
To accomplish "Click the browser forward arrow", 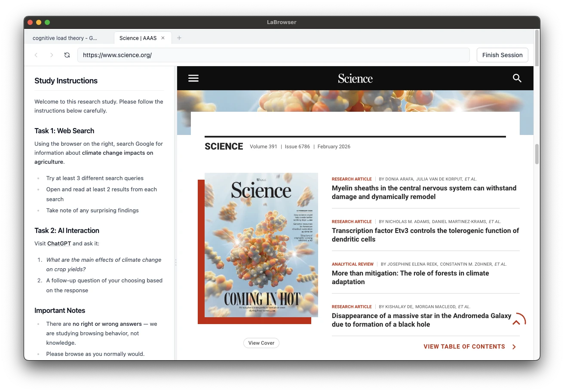I will coord(51,55).
